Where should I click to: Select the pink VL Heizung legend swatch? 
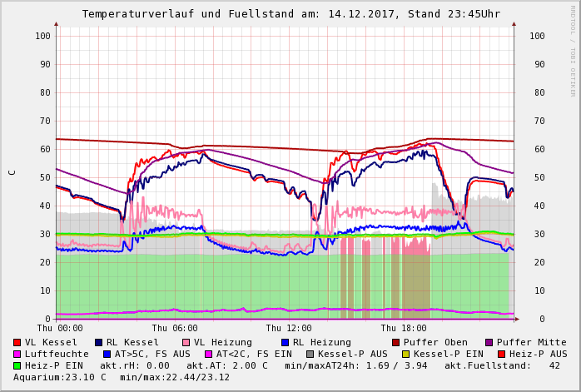tap(186, 342)
